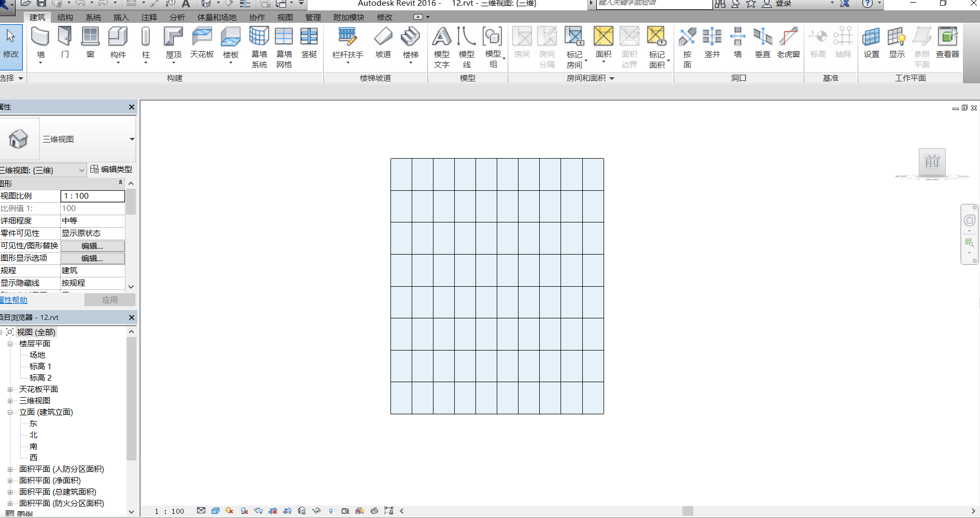
Task: Switch to the 视图 ribbon tab
Action: pos(285,17)
